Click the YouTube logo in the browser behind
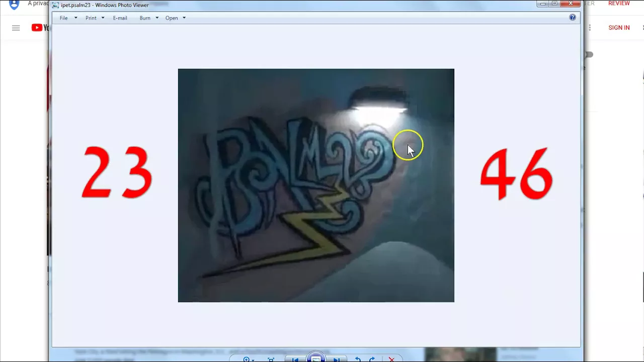 pos(40,28)
